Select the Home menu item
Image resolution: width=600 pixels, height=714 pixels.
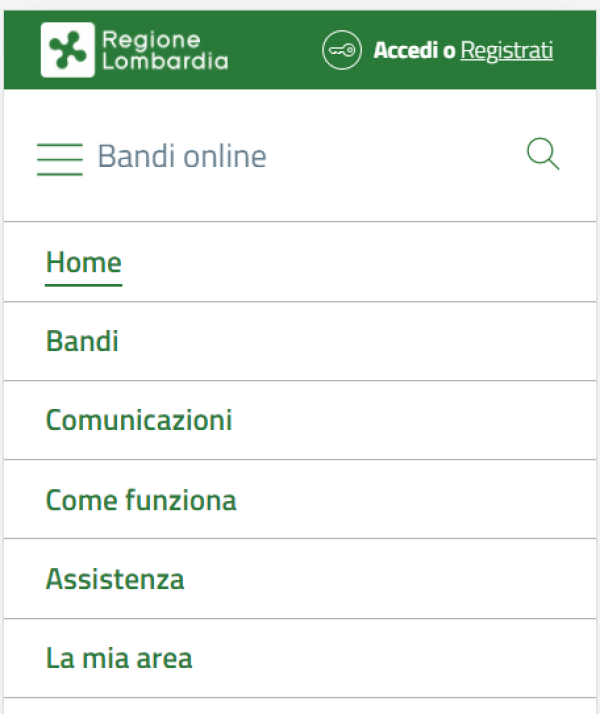click(x=84, y=262)
